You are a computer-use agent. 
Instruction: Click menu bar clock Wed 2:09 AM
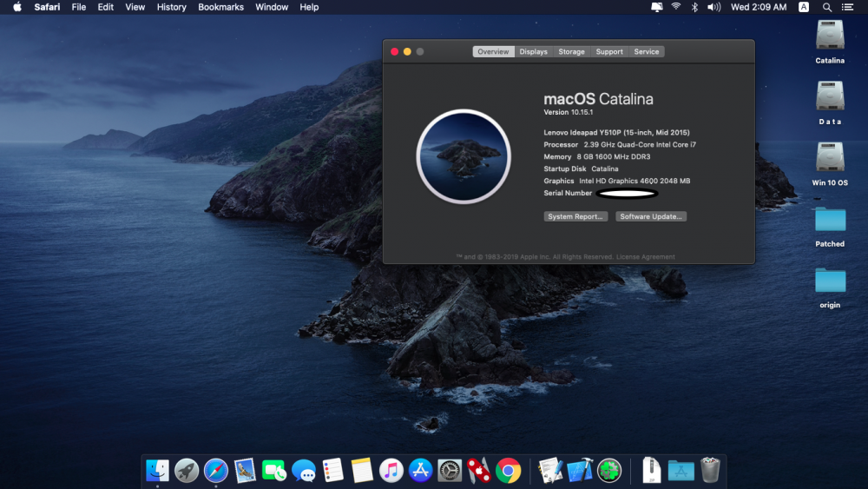[x=759, y=7]
